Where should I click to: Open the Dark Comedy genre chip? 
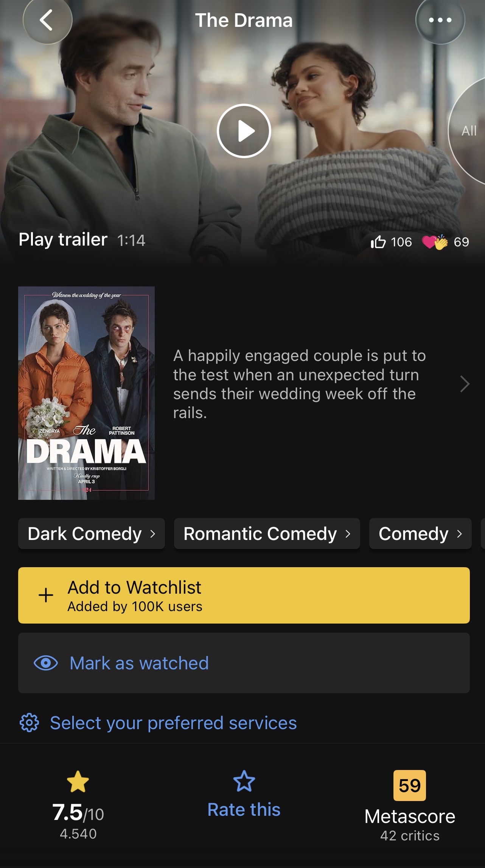click(92, 534)
